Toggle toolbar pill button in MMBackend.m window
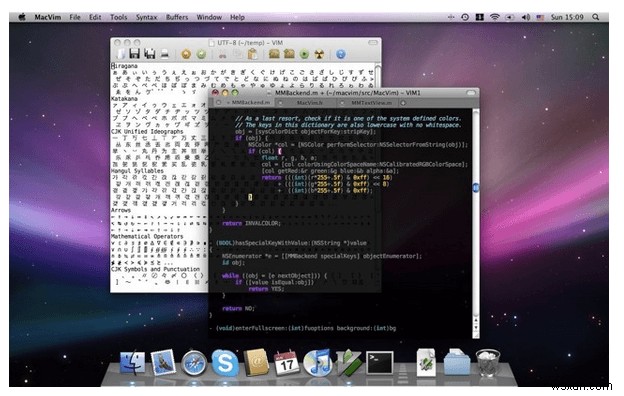Image resolution: width=624 pixels, height=396 pixels. pos(471,92)
